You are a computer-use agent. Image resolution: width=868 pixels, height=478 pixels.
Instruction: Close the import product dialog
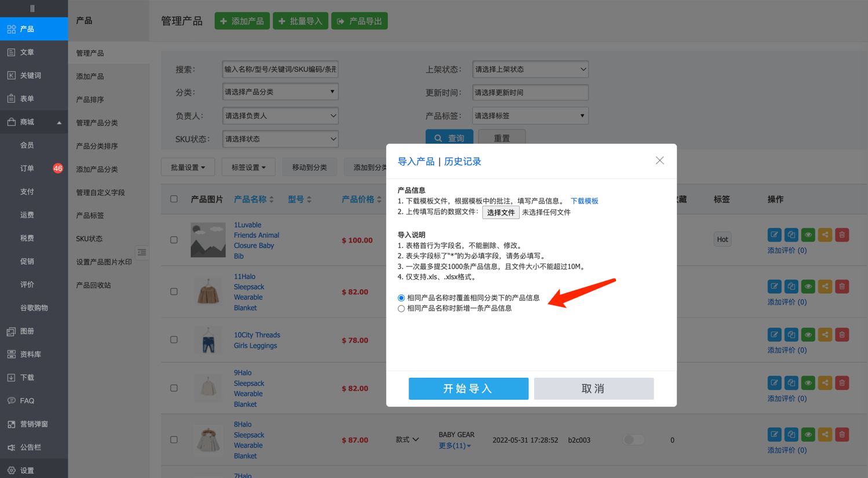pyautogui.click(x=659, y=160)
